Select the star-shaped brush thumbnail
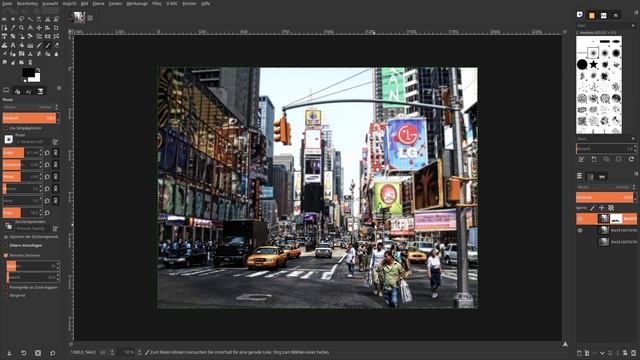The width and height of the screenshot is (640, 360). [x=593, y=64]
